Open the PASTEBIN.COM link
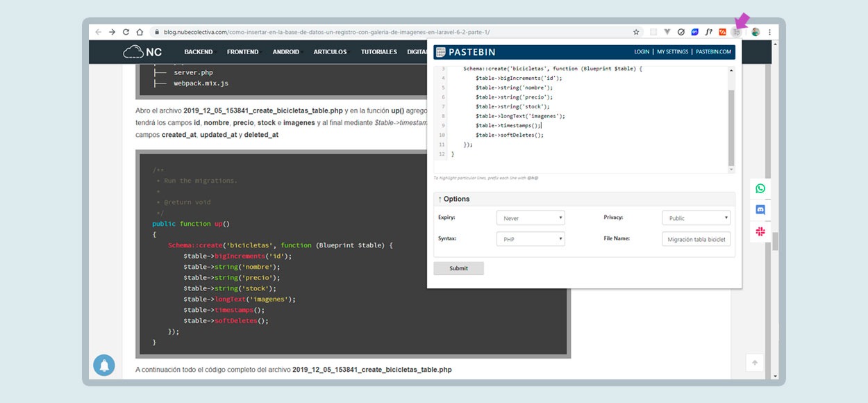868x403 pixels. pos(714,52)
